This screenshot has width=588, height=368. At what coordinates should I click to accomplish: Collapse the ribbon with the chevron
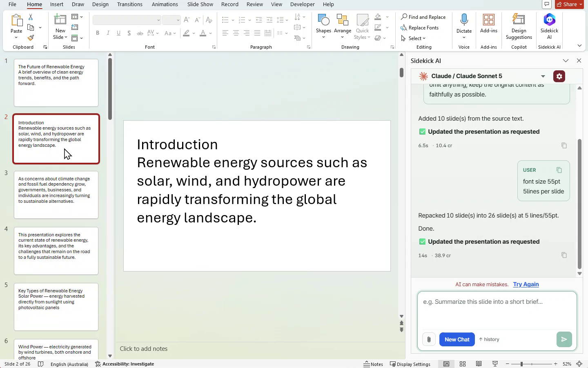579,46
